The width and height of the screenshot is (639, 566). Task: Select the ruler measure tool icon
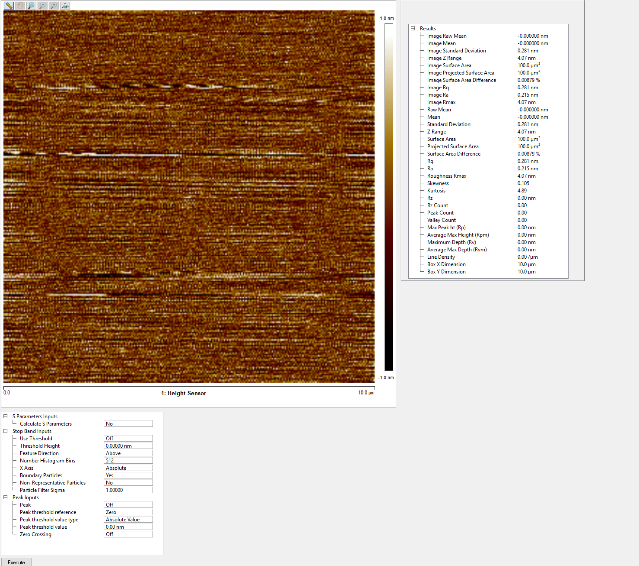(x=9, y=6)
